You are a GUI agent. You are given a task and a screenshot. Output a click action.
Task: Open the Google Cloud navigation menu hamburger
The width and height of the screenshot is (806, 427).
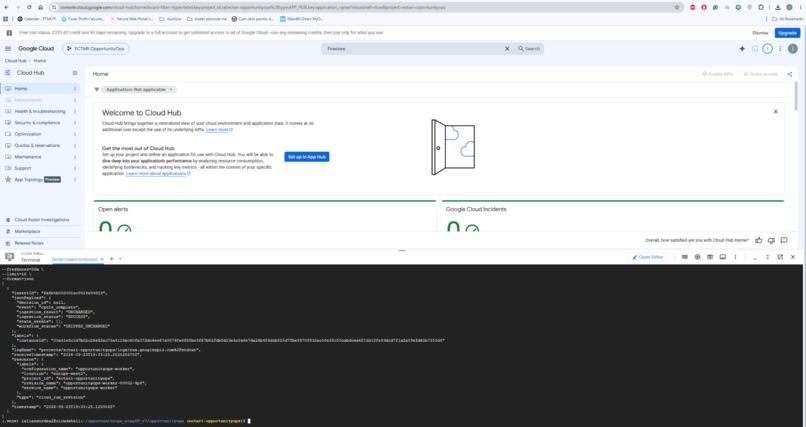(x=8, y=49)
